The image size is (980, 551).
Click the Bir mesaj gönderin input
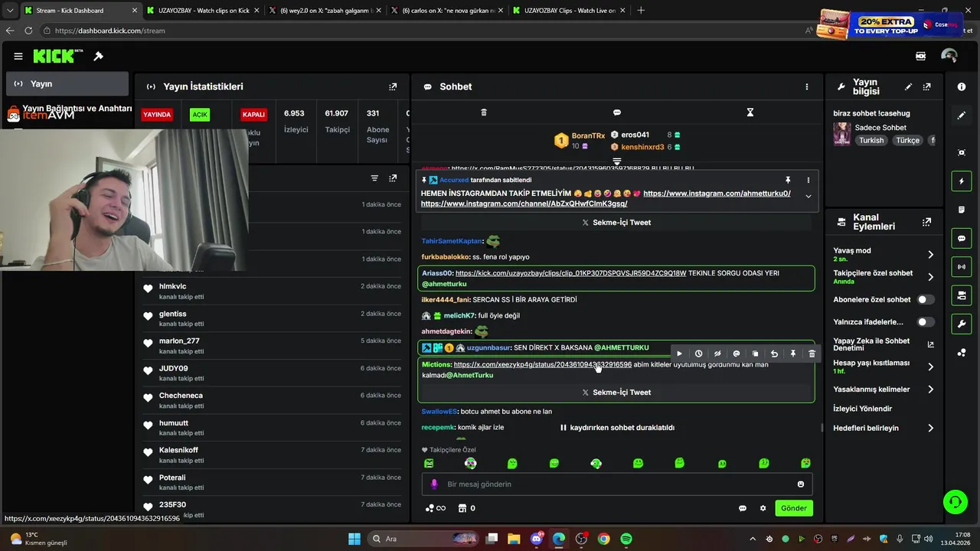616,484
